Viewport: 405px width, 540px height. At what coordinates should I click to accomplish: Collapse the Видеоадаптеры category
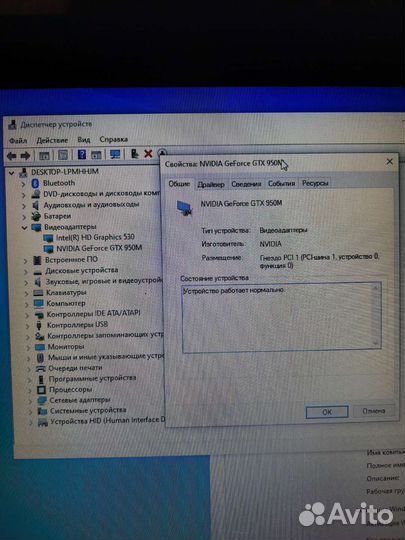[x=24, y=228]
